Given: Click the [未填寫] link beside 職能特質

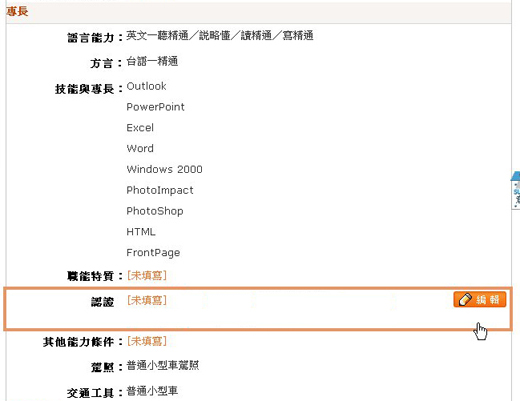Looking at the screenshot, I should 147,275.
